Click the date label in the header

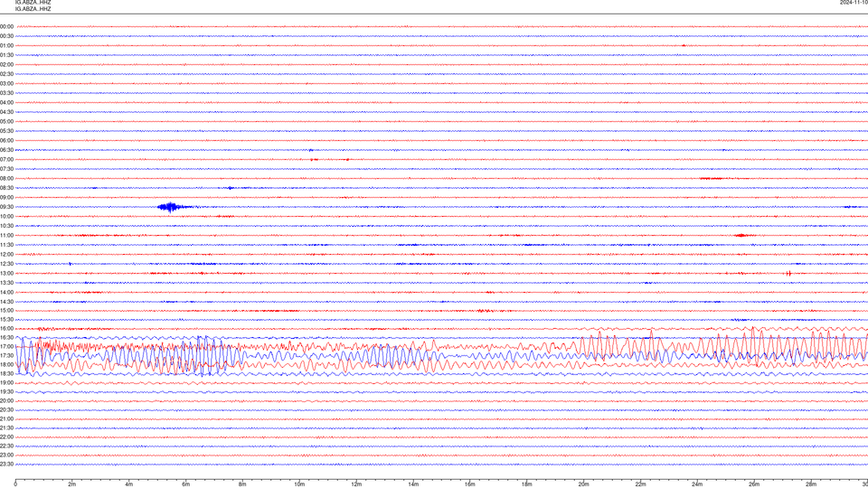pos(854,2)
